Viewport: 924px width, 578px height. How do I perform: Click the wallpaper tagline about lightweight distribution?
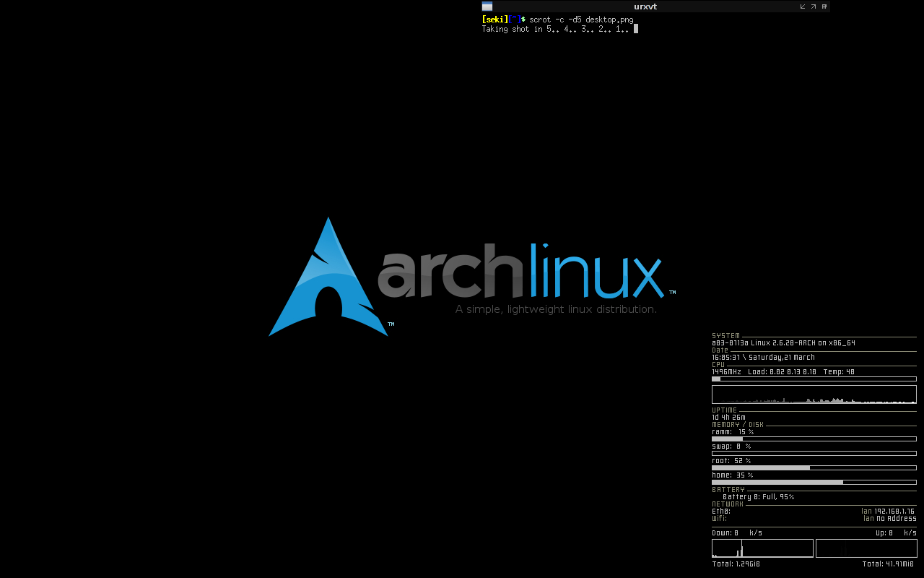click(x=556, y=309)
